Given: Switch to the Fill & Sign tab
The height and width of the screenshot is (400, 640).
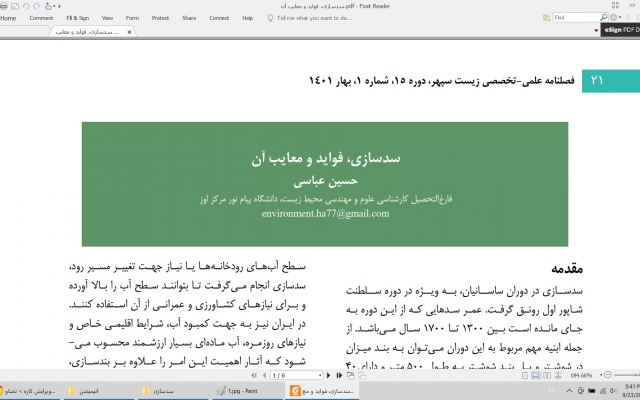Looking at the screenshot, I should (78, 18).
